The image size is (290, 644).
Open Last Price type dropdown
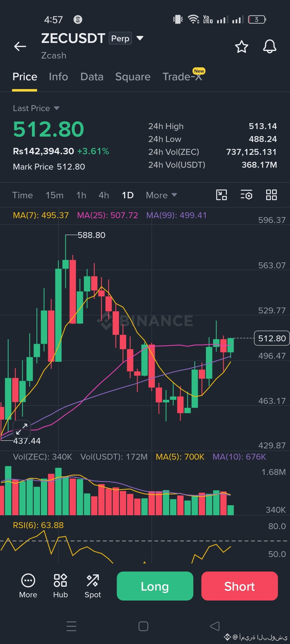(36, 108)
